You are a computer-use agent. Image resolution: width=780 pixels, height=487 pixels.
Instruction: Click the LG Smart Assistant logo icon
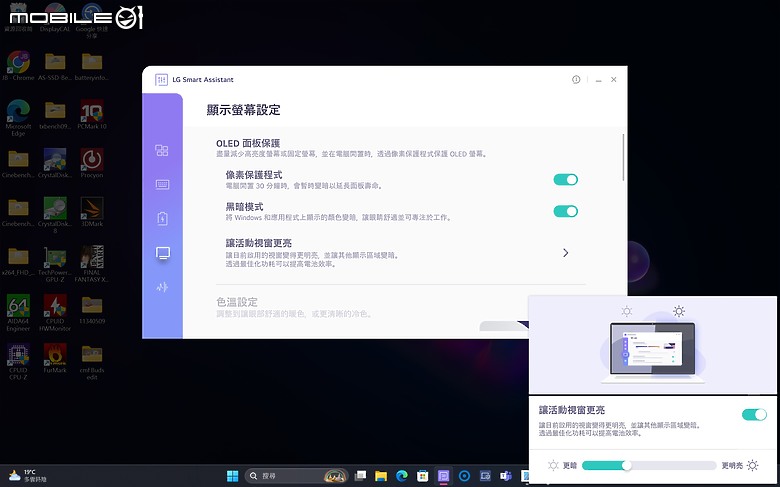point(161,80)
